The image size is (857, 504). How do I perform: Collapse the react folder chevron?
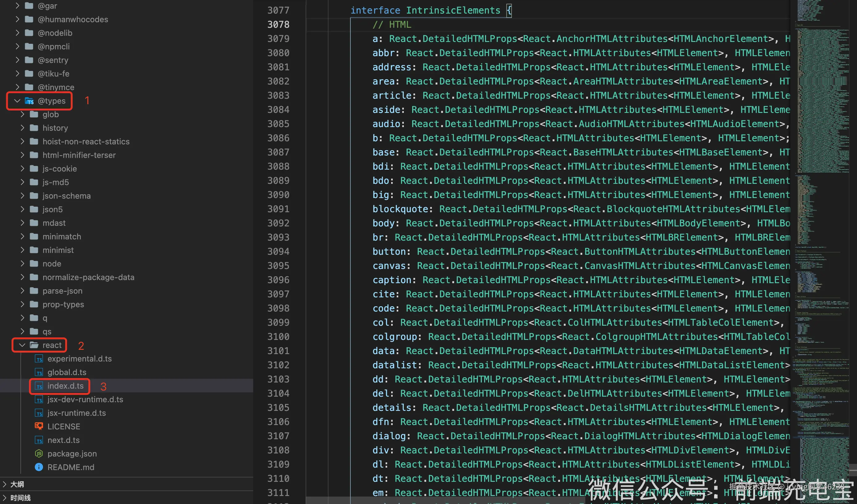coord(23,345)
